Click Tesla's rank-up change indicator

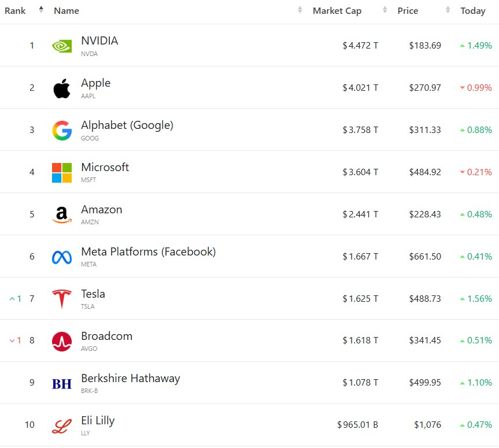(x=16, y=299)
